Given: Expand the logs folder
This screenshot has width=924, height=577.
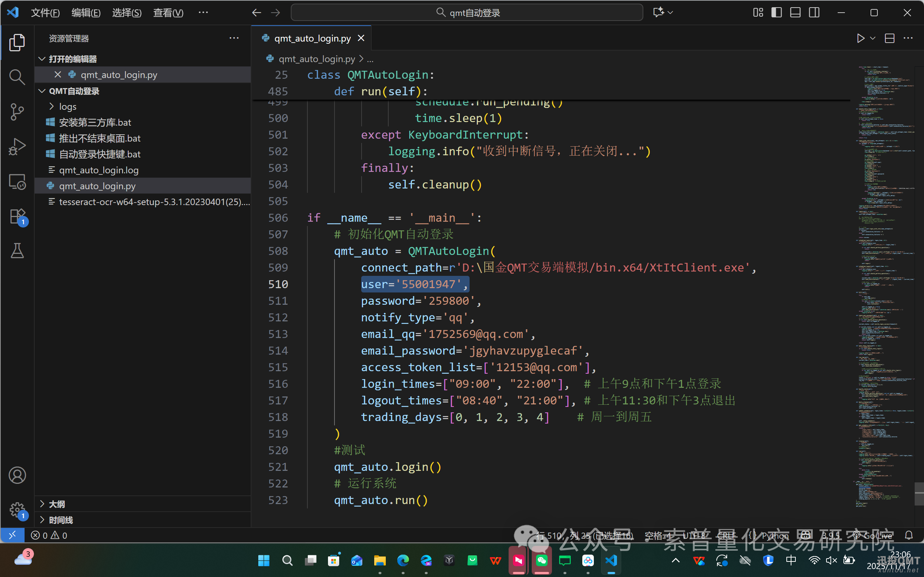Looking at the screenshot, I should pyautogui.click(x=68, y=107).
